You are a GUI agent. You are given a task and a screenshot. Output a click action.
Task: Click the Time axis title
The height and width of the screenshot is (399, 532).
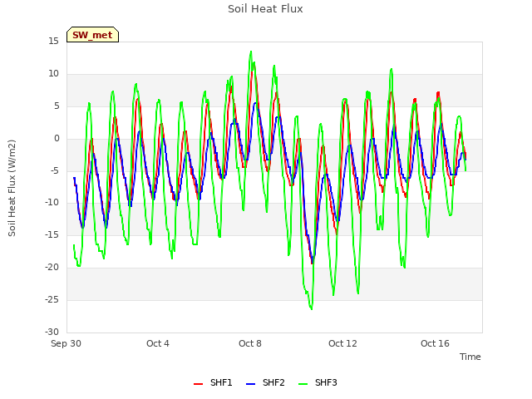pyautogui.click(x=470, y=357)
